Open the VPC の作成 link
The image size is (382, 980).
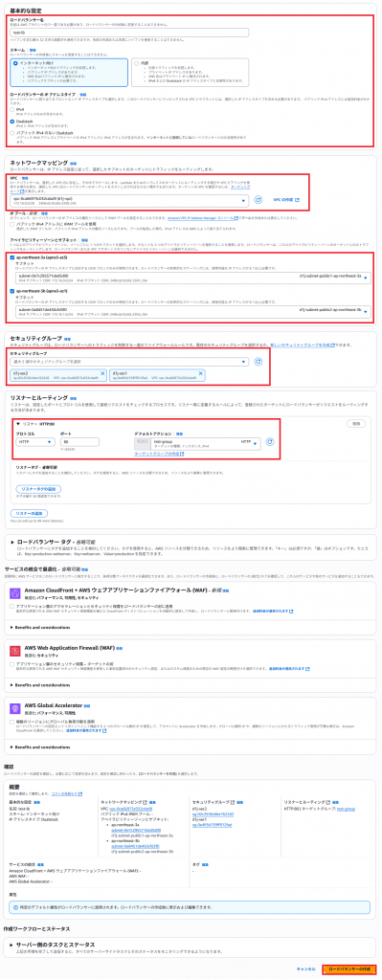[x=286, y=201]
